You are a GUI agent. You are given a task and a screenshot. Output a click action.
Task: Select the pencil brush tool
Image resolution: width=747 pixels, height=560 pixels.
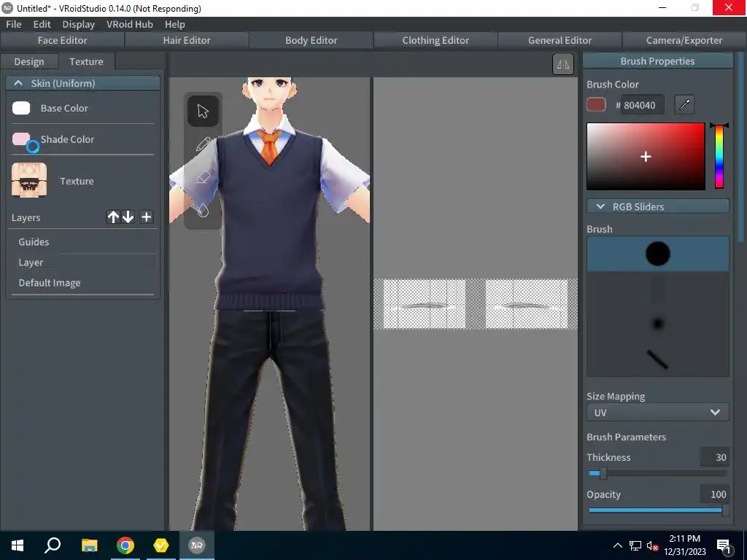pyautogui.click(x=203, y=144)
